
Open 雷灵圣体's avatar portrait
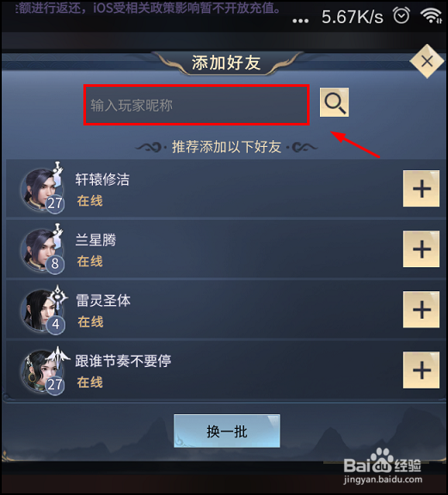[43, 310]
